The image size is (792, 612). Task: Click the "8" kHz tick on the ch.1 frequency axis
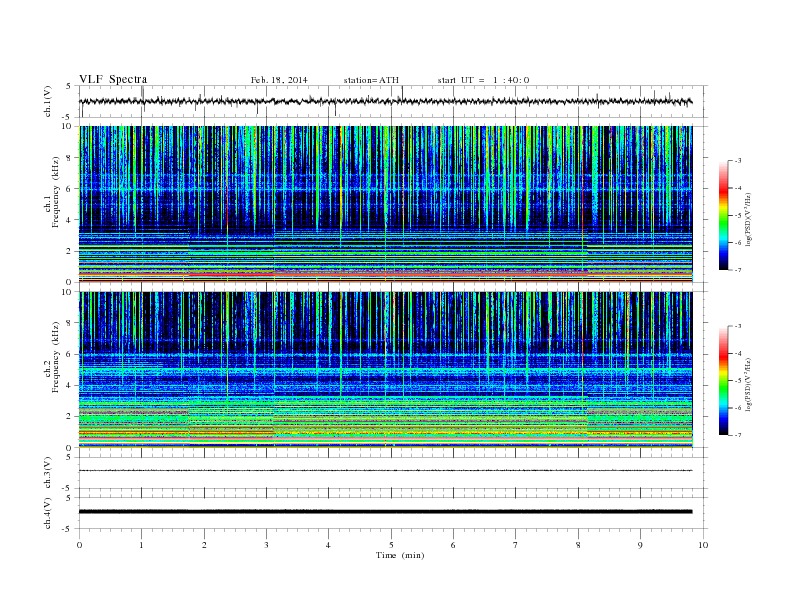69,158
